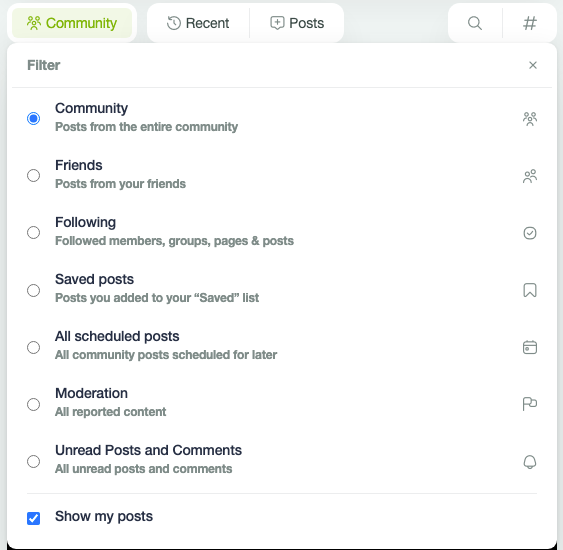Uncheck the Show my posts checkbox
Viewport: 563px width, 550px height.
(x=33, y=518)
